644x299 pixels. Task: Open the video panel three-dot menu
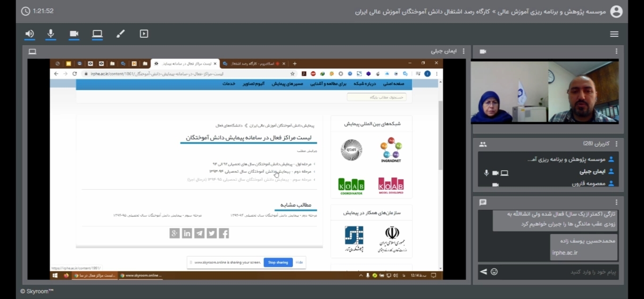click(616, 51)
